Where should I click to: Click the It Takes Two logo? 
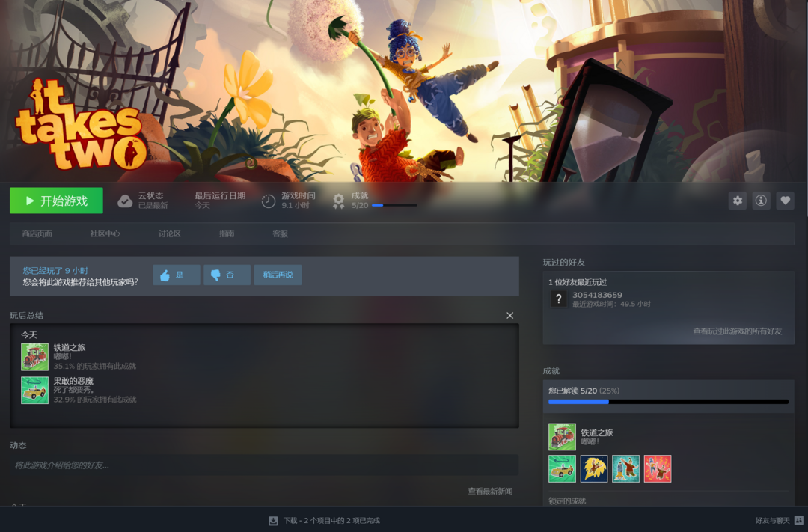pyautogui.click(x=82, y=125)
